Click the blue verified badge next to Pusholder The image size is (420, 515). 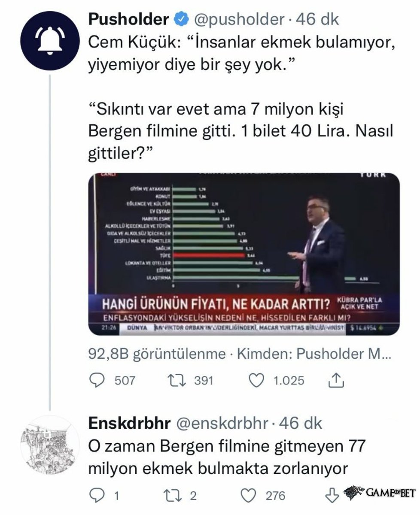pyautogui.click(x=181, y=19)
